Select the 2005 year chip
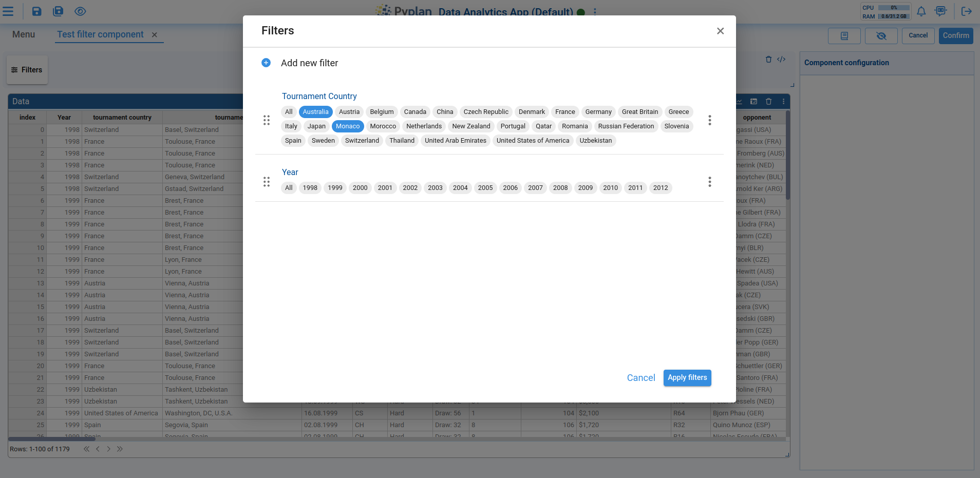Image resolution: width=980 pixels, height=478 pixels. pos(485,188)
